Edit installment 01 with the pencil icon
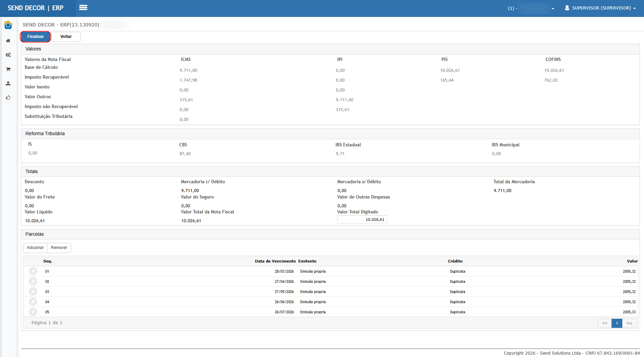Viewport: 644px width, 357px height. tap(33, 271)
